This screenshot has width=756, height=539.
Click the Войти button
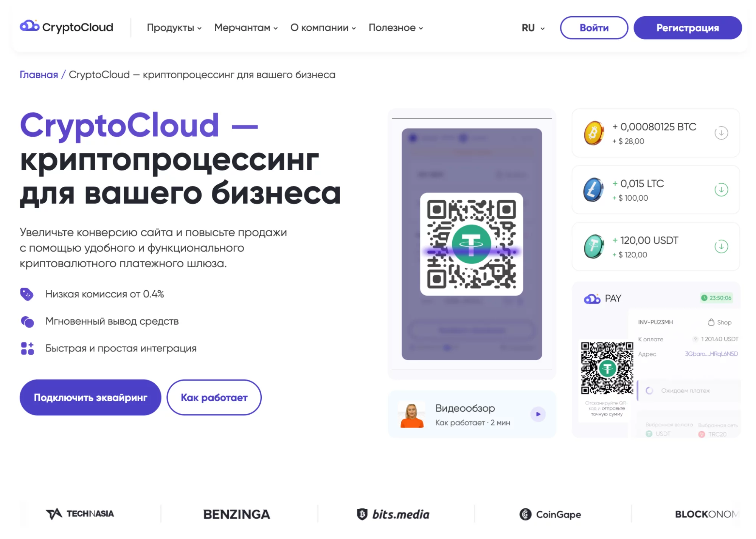click(x=594, y=28)
